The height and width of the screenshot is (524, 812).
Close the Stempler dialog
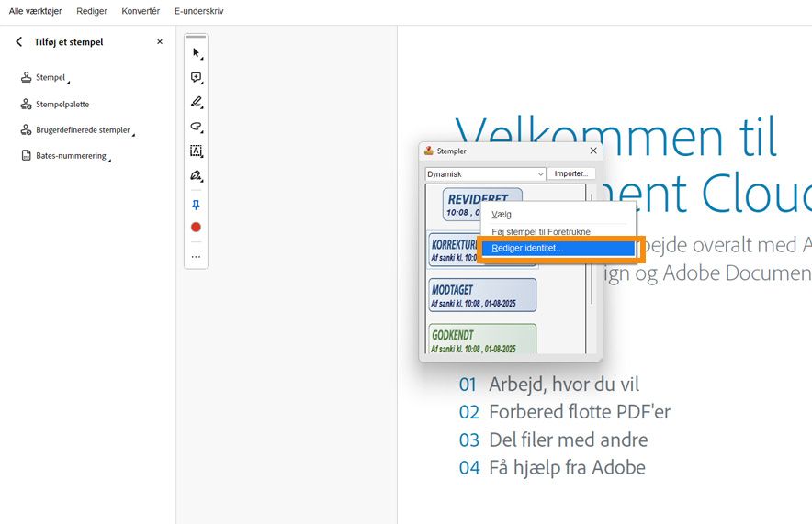click(593, 151)
